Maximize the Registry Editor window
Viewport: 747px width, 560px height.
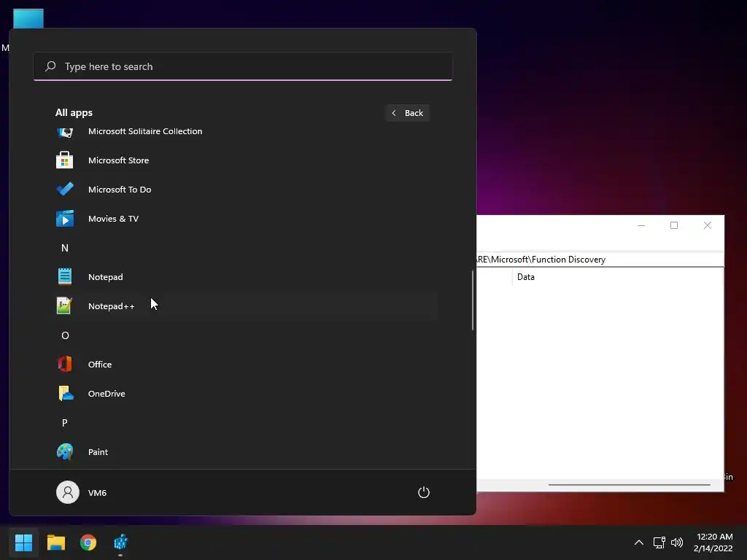(x=674, y=225)
